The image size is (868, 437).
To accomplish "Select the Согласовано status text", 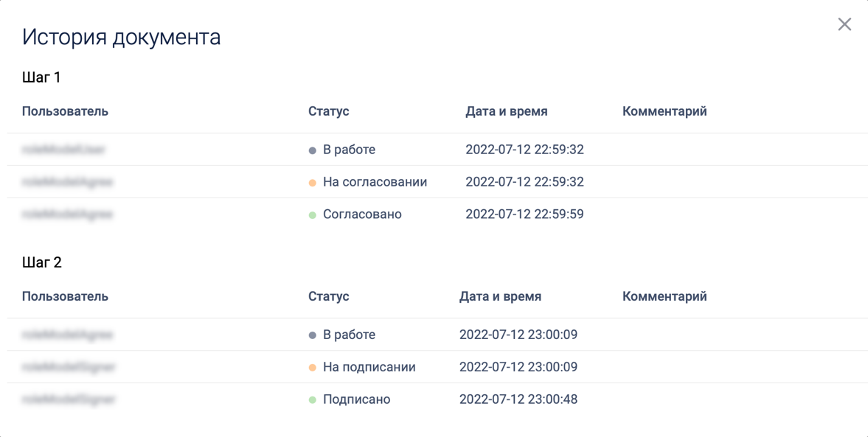I will tap(362, 214).
